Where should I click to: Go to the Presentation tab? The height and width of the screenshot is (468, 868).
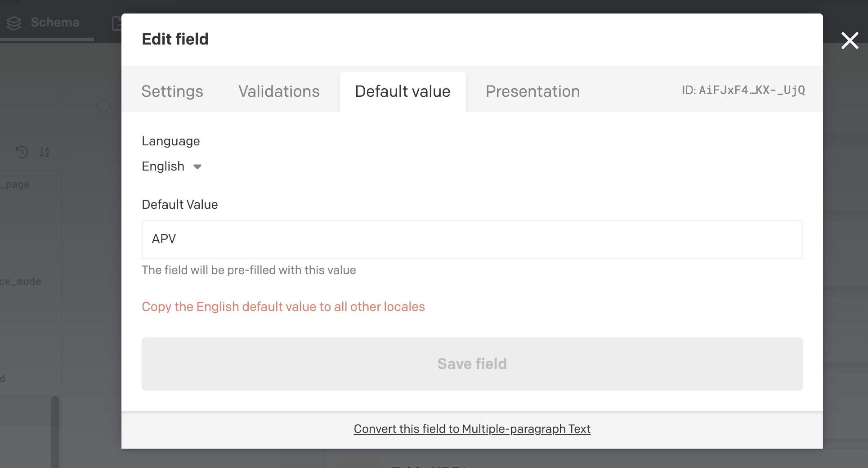[532, 91]
